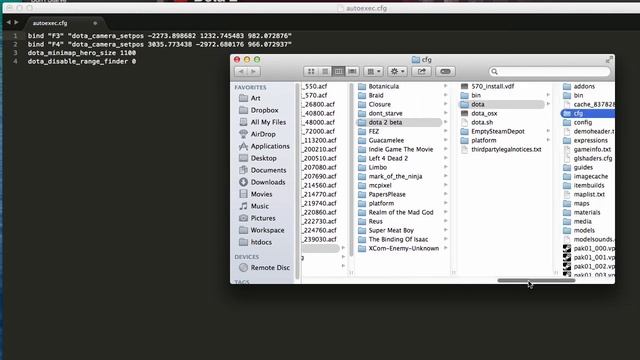Click the Finder search field
Image resolution: width=640 pixels, height=360 pixels.
pyautogui.click(x=549, y=71)
